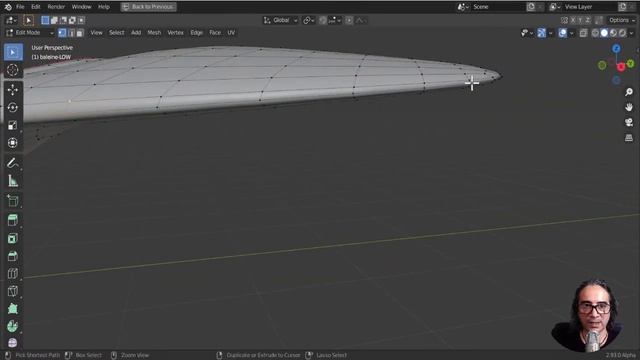Select the Loop Cut tool
The image size is (640, 360).
(13, 273)
